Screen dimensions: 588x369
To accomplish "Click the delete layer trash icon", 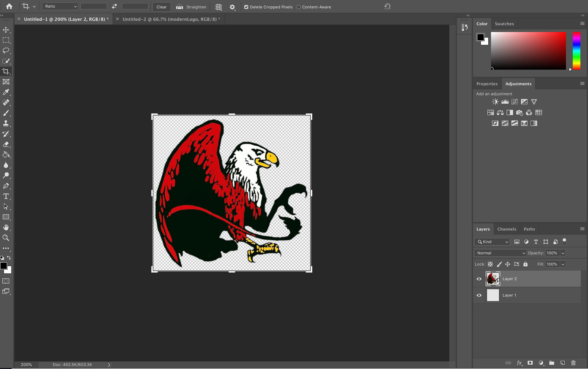I will (573, 363).
